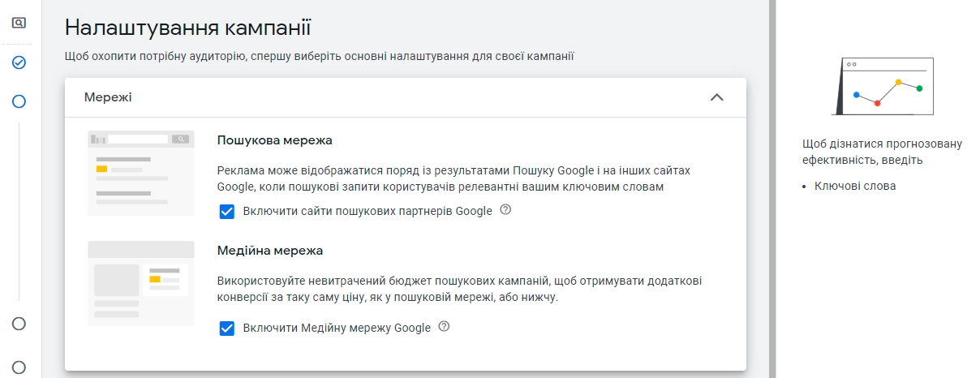
Task: Select the current blue-outlined step circle
Action: [19, 101]
